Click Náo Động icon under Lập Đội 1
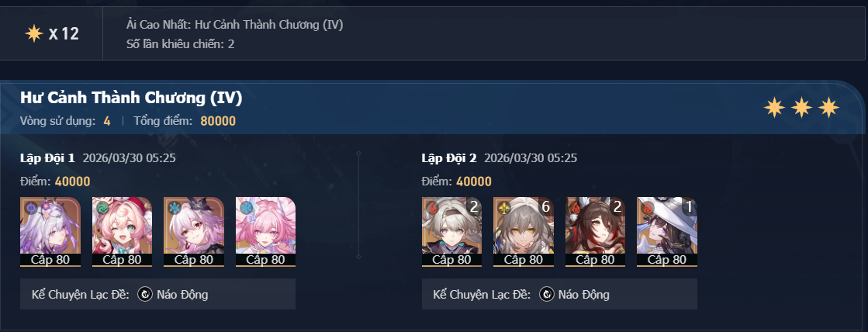 145,294
